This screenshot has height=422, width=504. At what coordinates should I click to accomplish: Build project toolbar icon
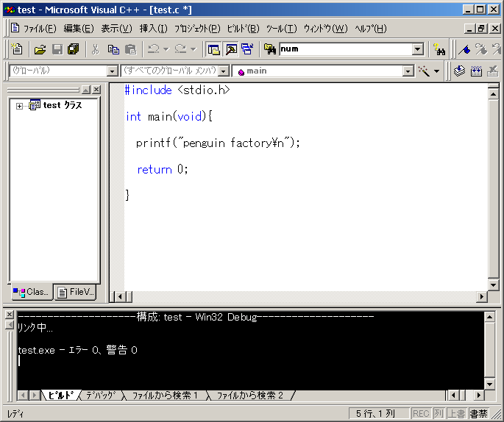[476, 71]
